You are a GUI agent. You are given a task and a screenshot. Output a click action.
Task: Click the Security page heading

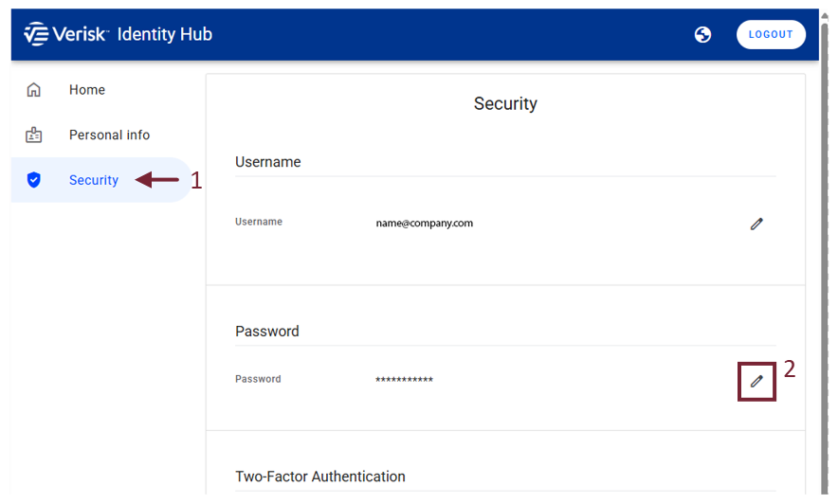click(505, 103)
